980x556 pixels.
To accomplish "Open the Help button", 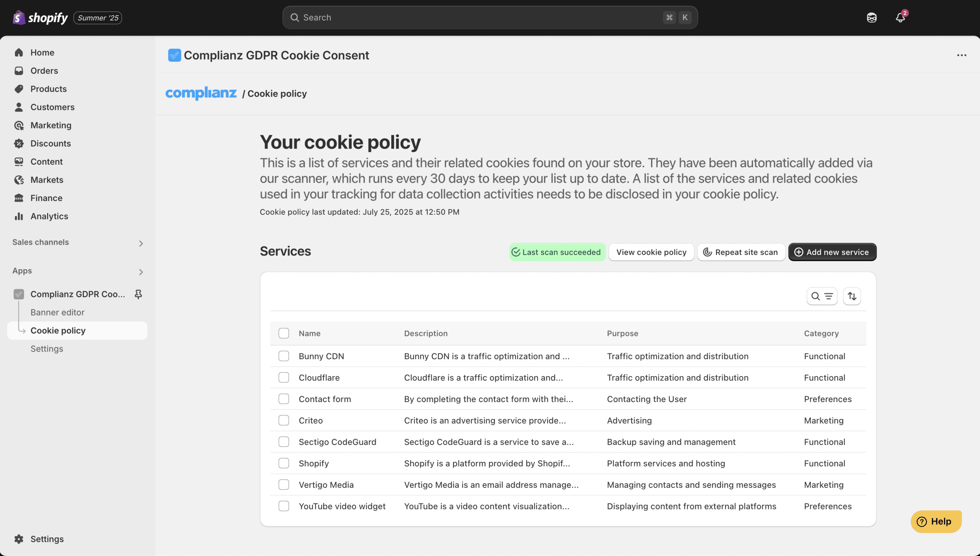I will [x=936, y=522].
